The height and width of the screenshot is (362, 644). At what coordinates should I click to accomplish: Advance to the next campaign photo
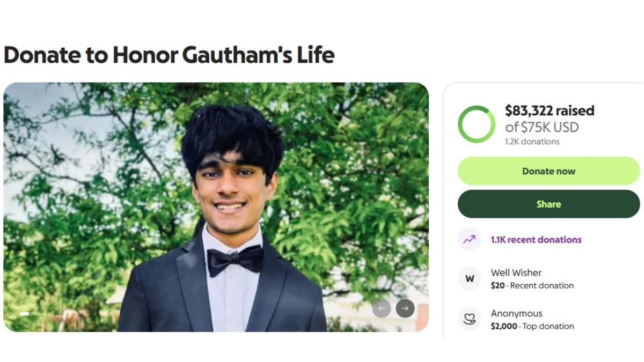pos(405,308)
